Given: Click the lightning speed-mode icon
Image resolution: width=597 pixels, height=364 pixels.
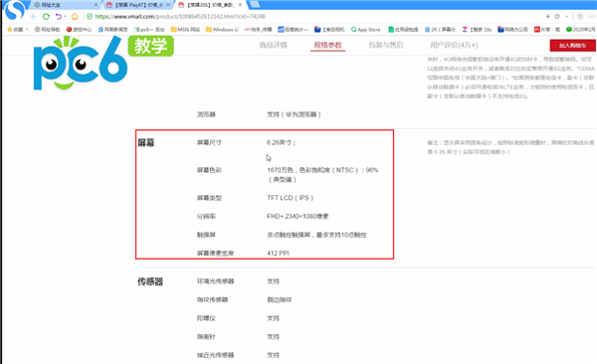Looking at the screenshot, I should (x=548, y=16).
